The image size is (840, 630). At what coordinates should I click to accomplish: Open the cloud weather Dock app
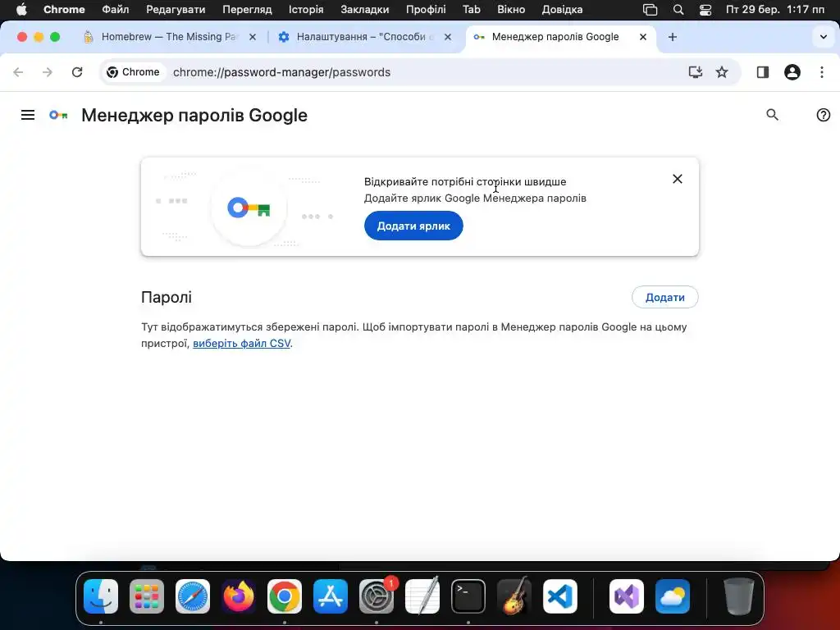(x=673, y=596)
